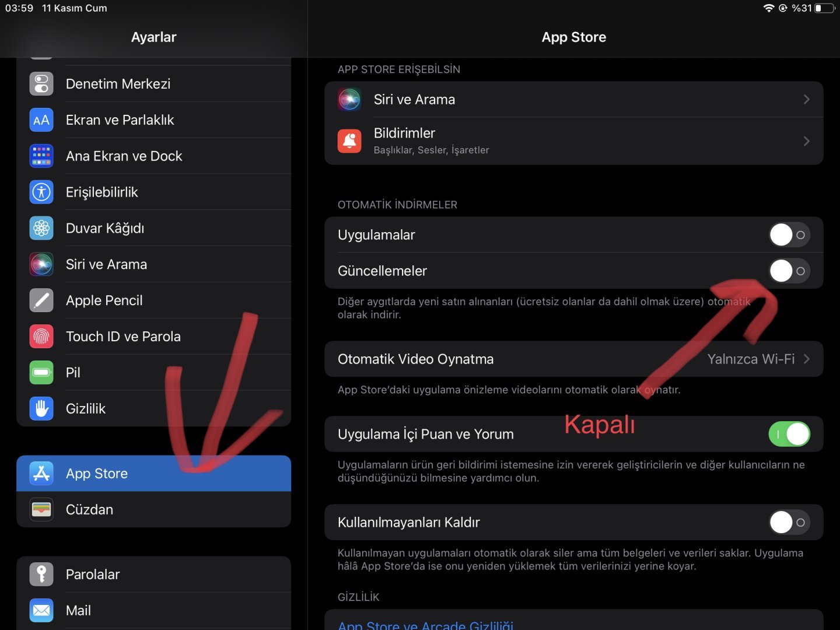The image size is (840, 630).
Task: Open Bildirimler notifications row
Action: click(x=574, y=141)
